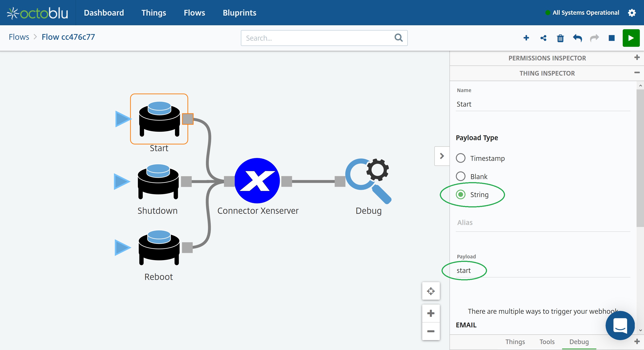The width and height of the screenshot is (644, 350).
Task: Collapse the Thing Inspector section
Action: [x=637, y=73]
